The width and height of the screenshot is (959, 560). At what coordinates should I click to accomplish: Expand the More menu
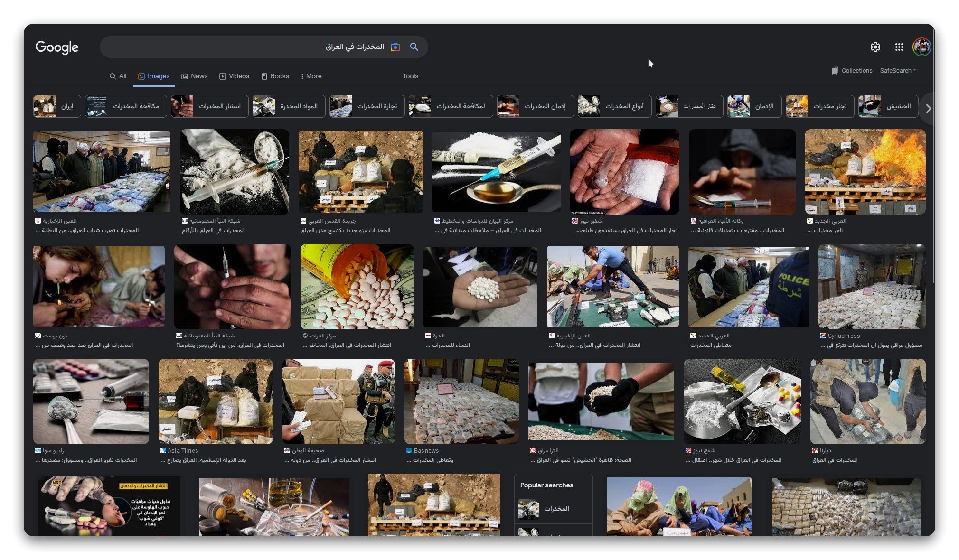(x=311, y=76)
